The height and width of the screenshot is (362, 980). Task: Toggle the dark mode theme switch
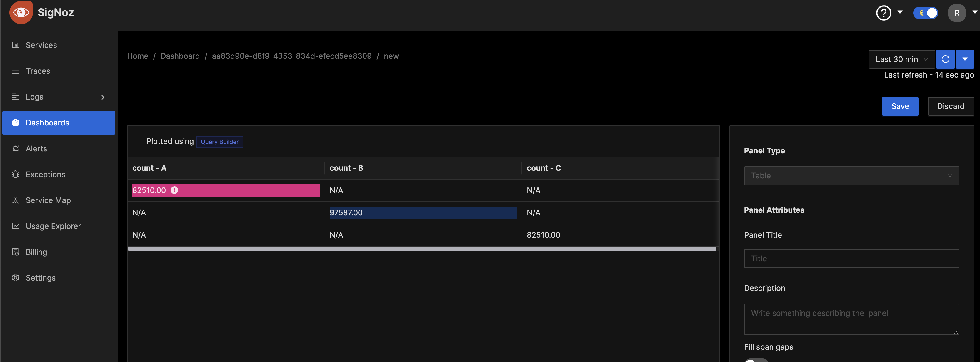click(x=925, y=13)
